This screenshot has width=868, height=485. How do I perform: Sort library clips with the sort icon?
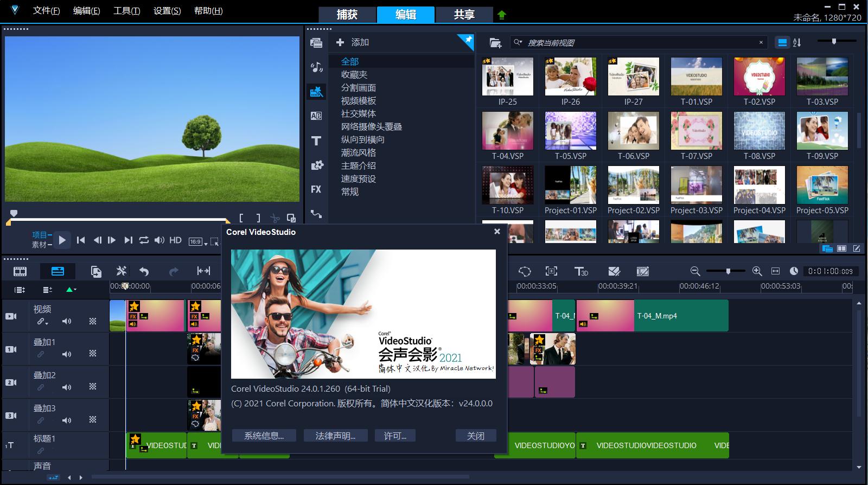(x=797, y=42)
